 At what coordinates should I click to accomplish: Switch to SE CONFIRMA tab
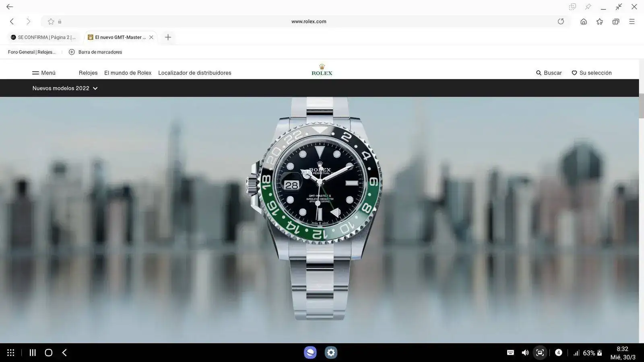click(43, 37)
